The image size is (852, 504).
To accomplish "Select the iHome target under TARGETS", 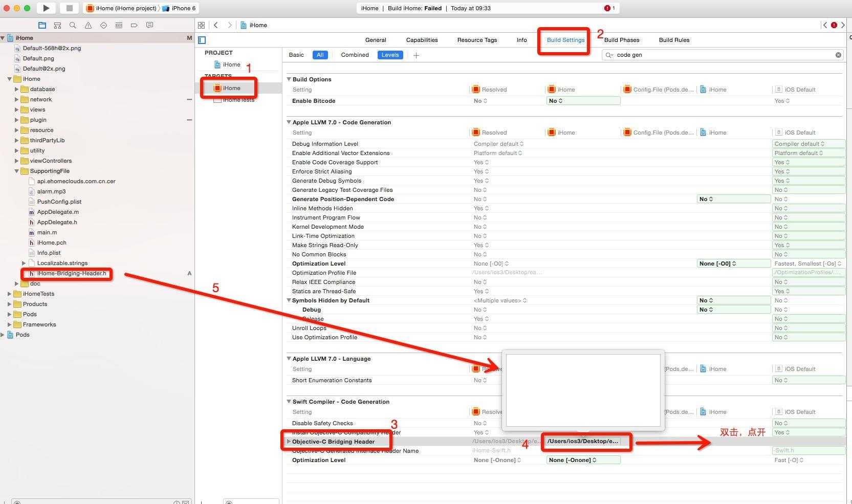I will click(227, 88).
